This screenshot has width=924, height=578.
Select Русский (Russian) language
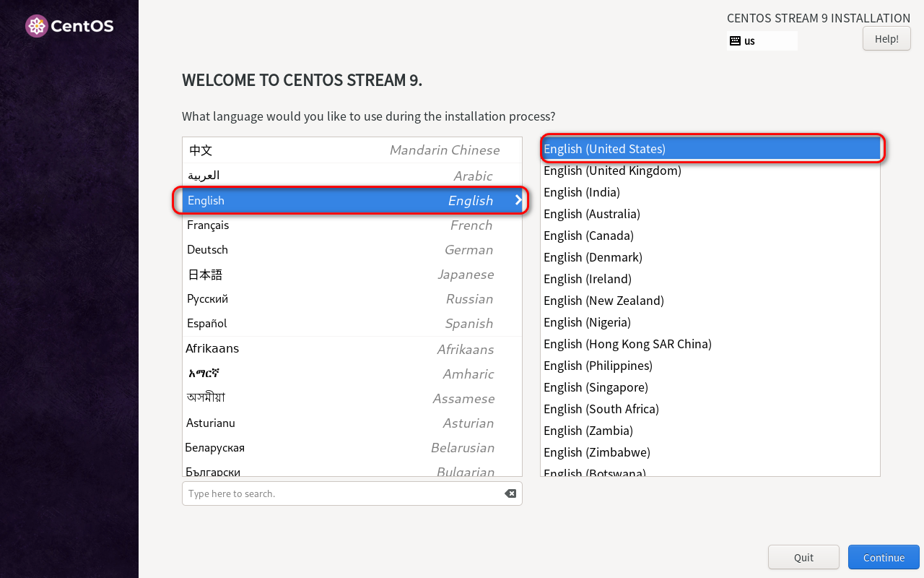[x=352, y=299]
